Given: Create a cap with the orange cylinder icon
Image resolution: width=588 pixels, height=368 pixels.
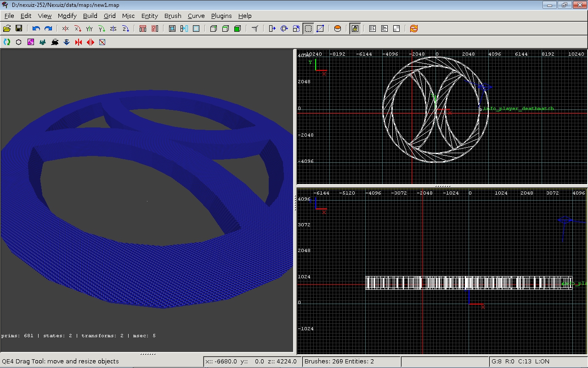Looking at the screenshot, I should pos(338,29).
